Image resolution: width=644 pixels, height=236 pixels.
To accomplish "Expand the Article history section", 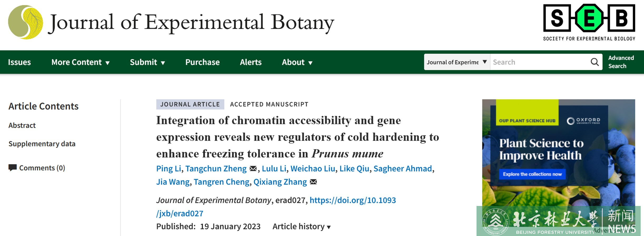I will (x=301, y=227).
